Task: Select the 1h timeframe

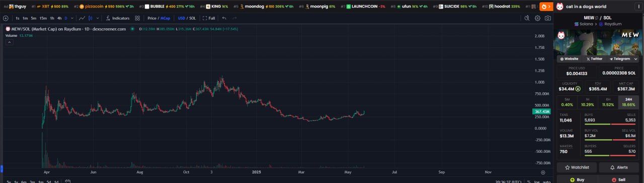Action: pyautogui.click(x=52, y=18)
